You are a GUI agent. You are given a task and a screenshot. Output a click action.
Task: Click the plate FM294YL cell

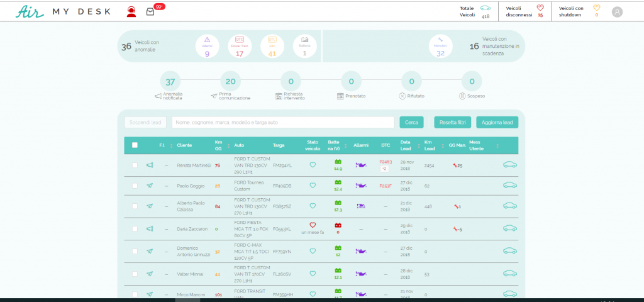pos(282,165)
